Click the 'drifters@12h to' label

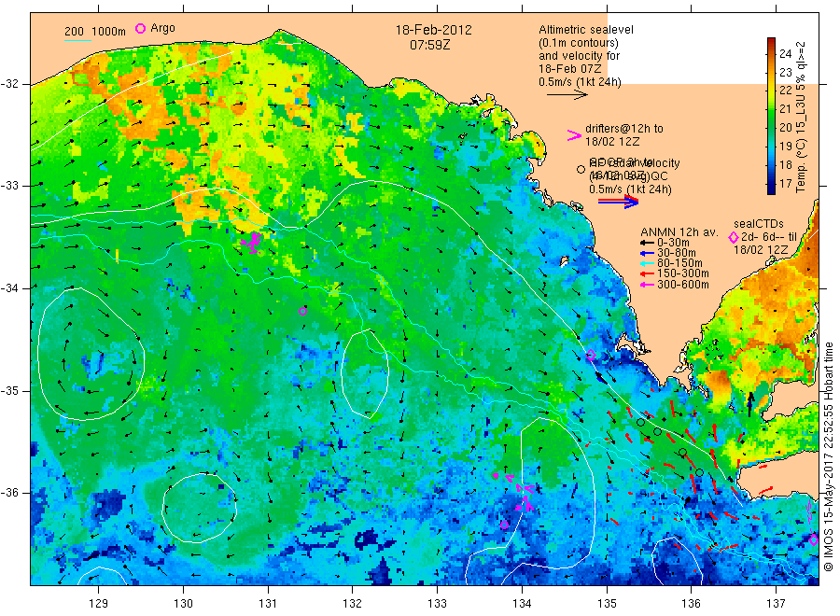click(x=624, y=129)
